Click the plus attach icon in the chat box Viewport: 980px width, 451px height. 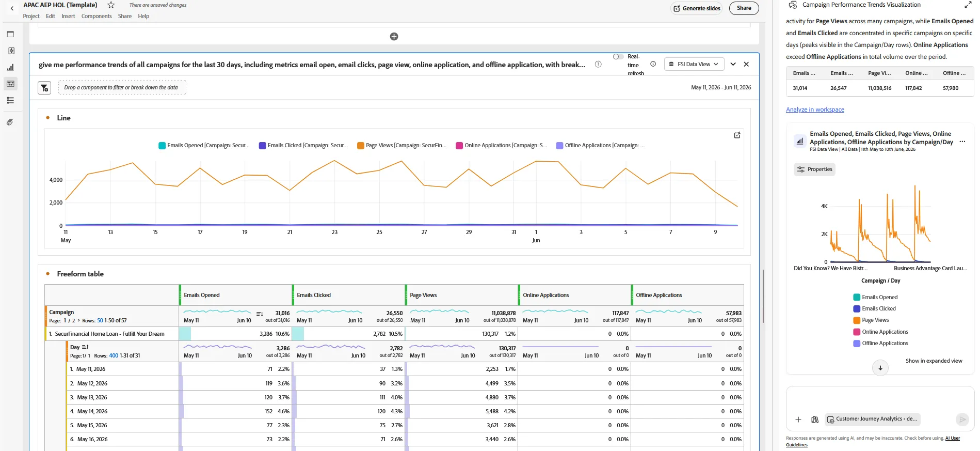[x=798, y=419]
